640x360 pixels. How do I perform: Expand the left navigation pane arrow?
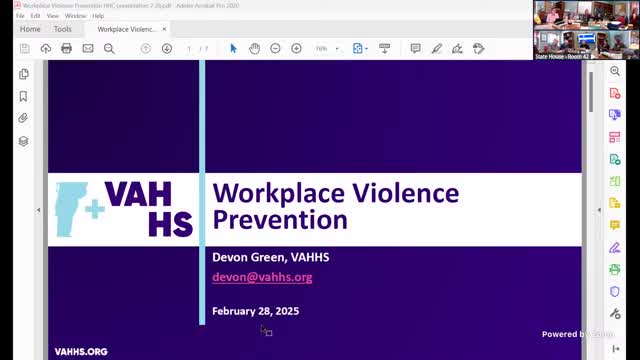click(x=38, y=210)
